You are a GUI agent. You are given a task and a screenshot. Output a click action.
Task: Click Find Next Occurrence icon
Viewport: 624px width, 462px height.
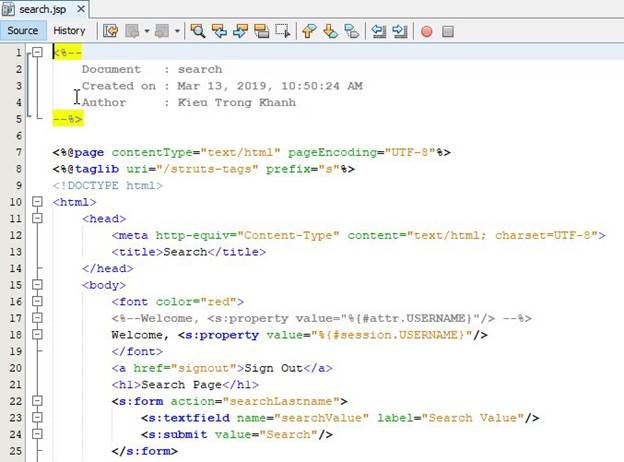coord(240,31)
